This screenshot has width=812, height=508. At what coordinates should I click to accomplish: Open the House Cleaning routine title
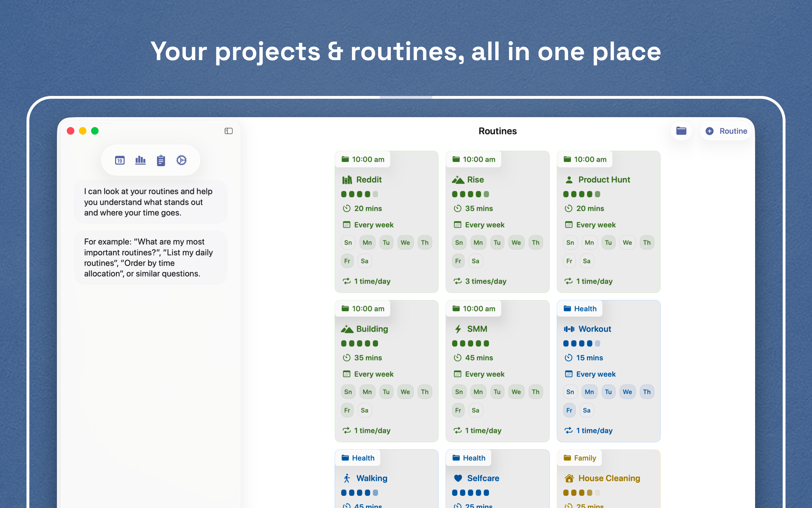pos(609,478)
